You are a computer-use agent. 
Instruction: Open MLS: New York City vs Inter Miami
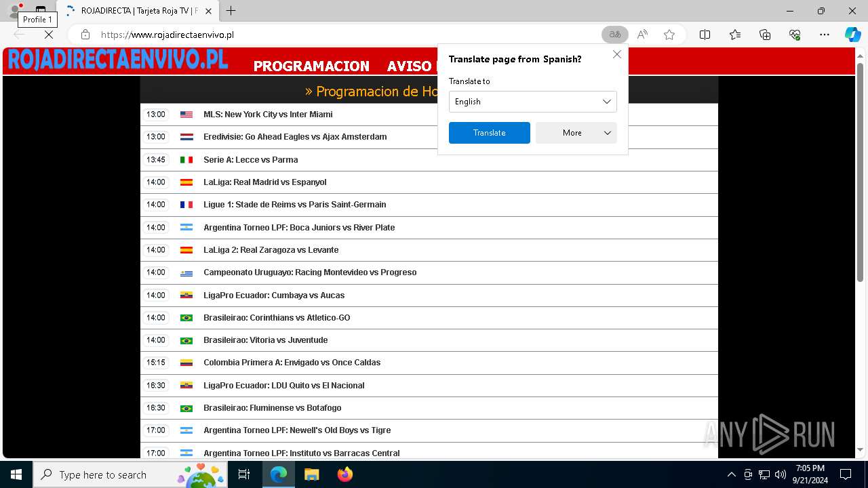[x=268, y=115]
